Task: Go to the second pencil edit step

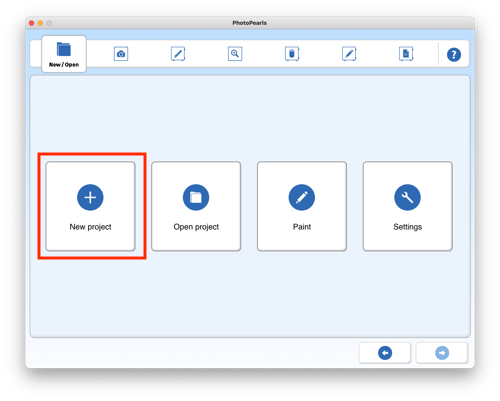Action: pyautogui.click(x=349, y=54)
